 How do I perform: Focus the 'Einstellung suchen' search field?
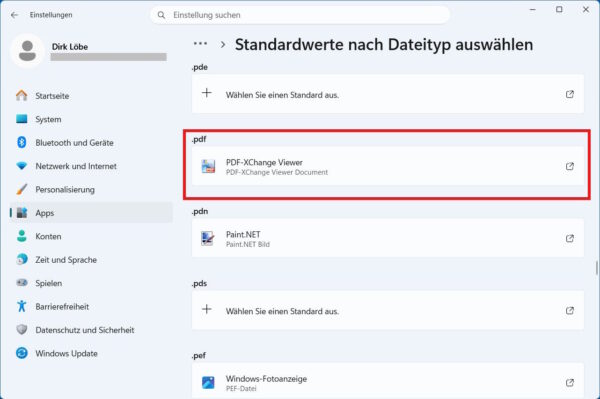[x=300, y=15]
